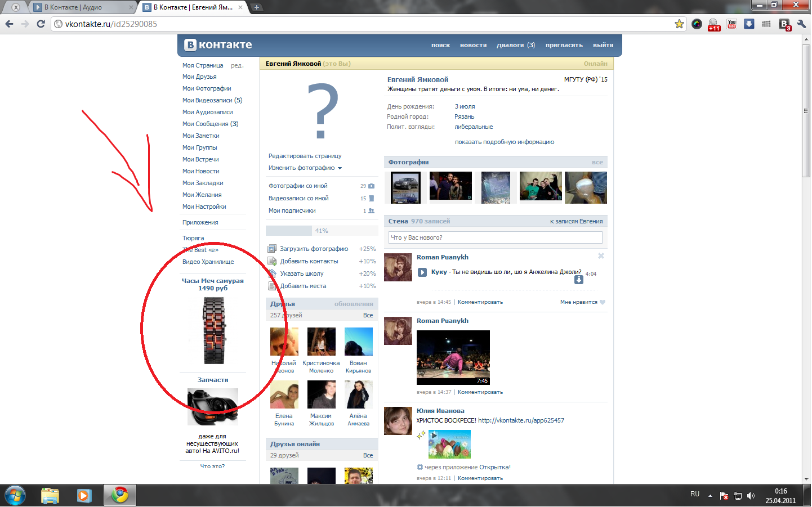Open 'Мои Настройки' in the sidebar
The height and width of the screenshot is (507, 812).
click(204, 207)
